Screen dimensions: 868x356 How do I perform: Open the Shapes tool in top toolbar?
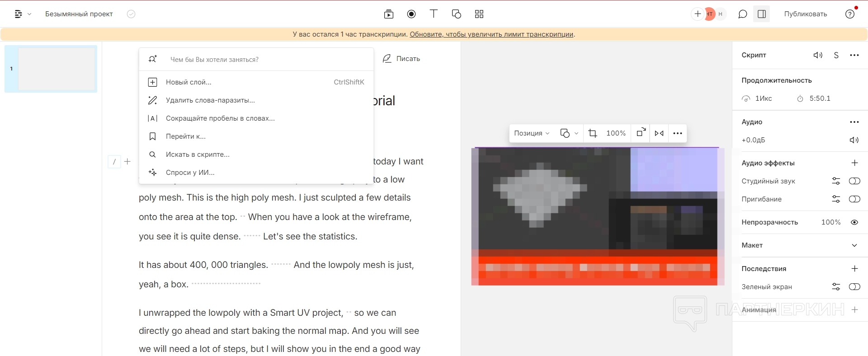[457, 14]
